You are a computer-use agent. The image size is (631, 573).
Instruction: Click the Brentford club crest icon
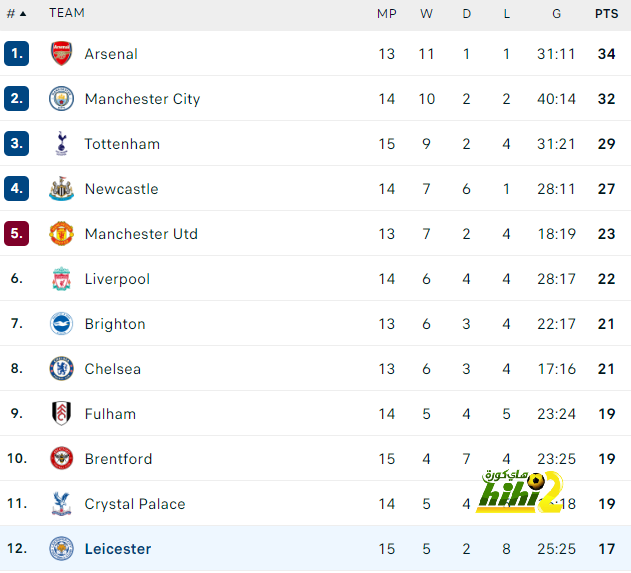pyautogui.click(x=62, y=459)
